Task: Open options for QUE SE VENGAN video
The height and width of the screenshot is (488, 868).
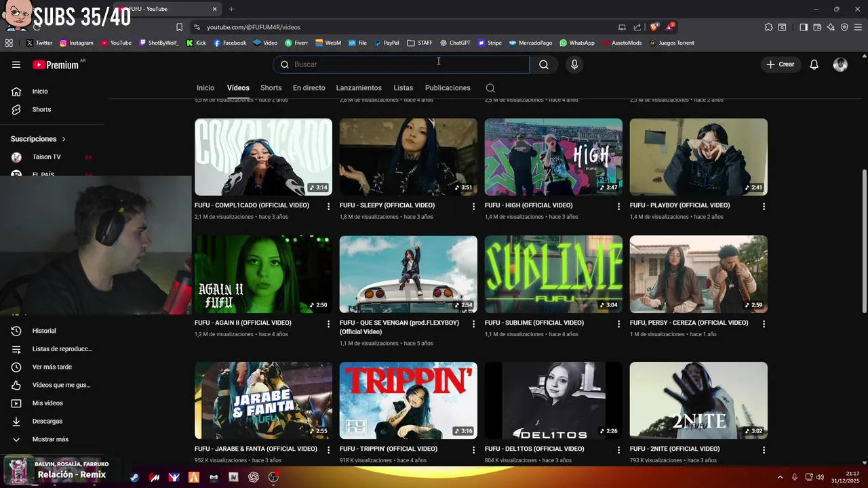Action: coord(474,324)
